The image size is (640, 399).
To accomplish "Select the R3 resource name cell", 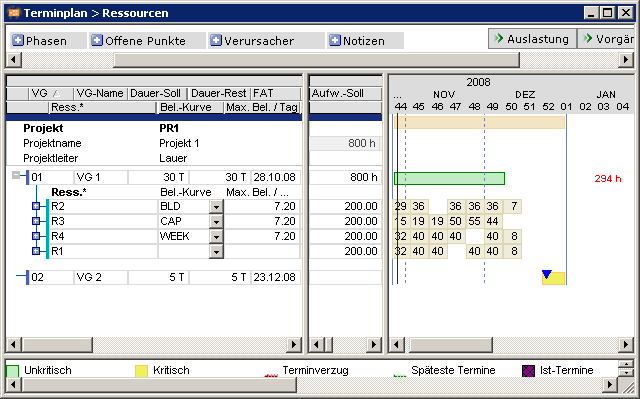I will 103,221.
